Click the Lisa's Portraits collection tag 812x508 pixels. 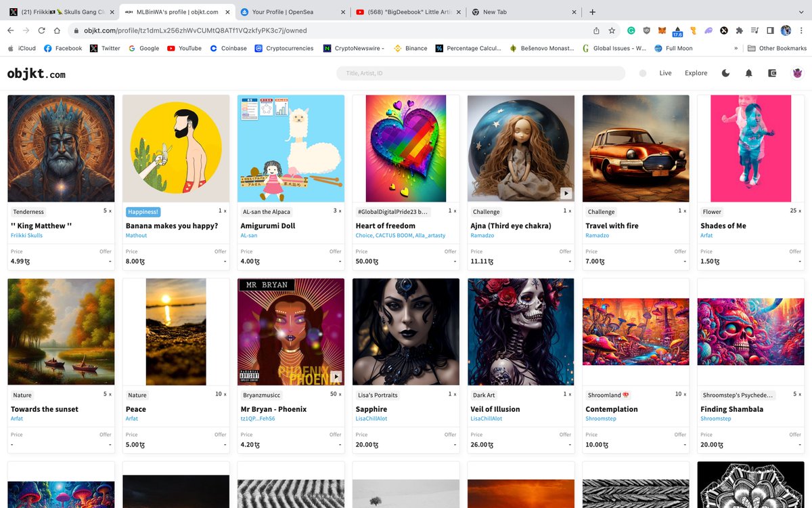[377, 395]
